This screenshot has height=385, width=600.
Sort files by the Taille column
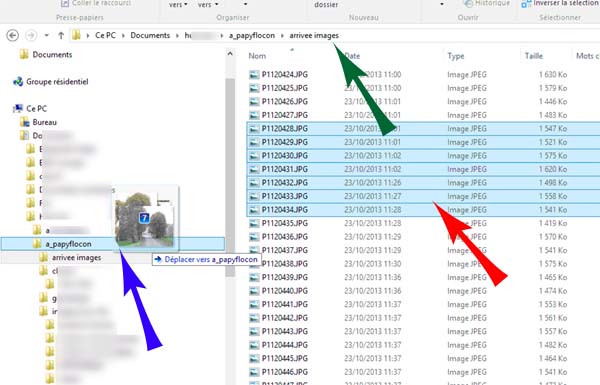tap(534, 56)
